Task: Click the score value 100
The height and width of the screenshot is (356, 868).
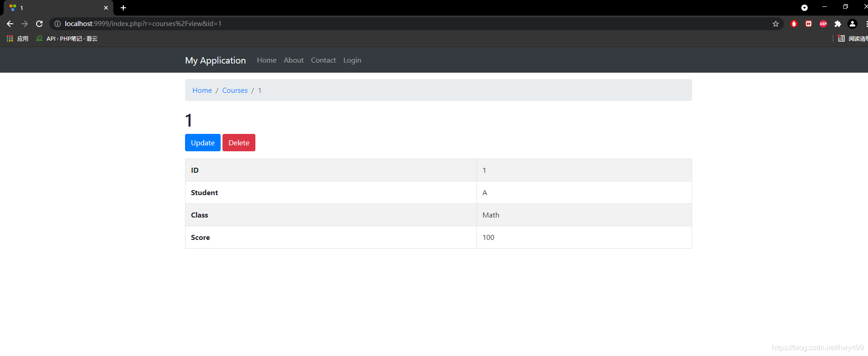Action: (x=488, y=238)
